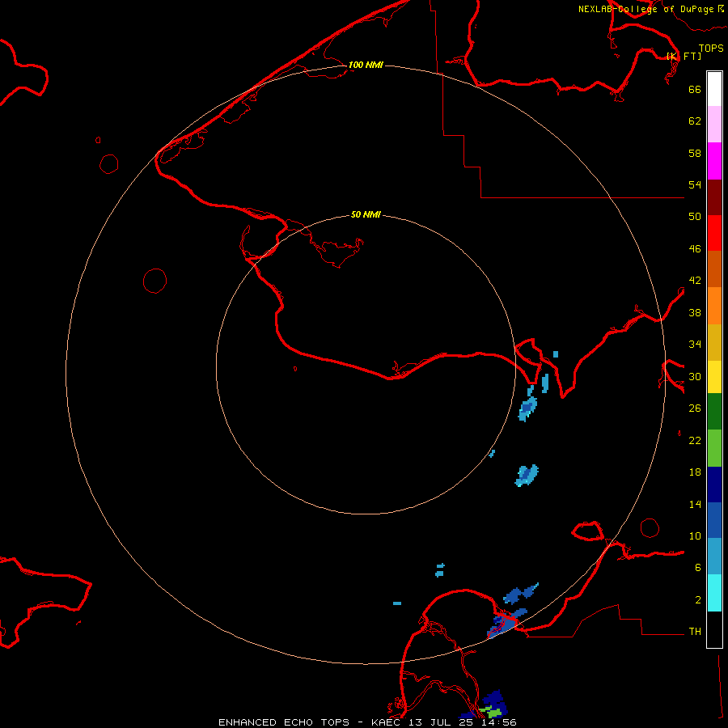Click the 100 NMI range ring label
728x728 pixels.
tap(366, 65)
